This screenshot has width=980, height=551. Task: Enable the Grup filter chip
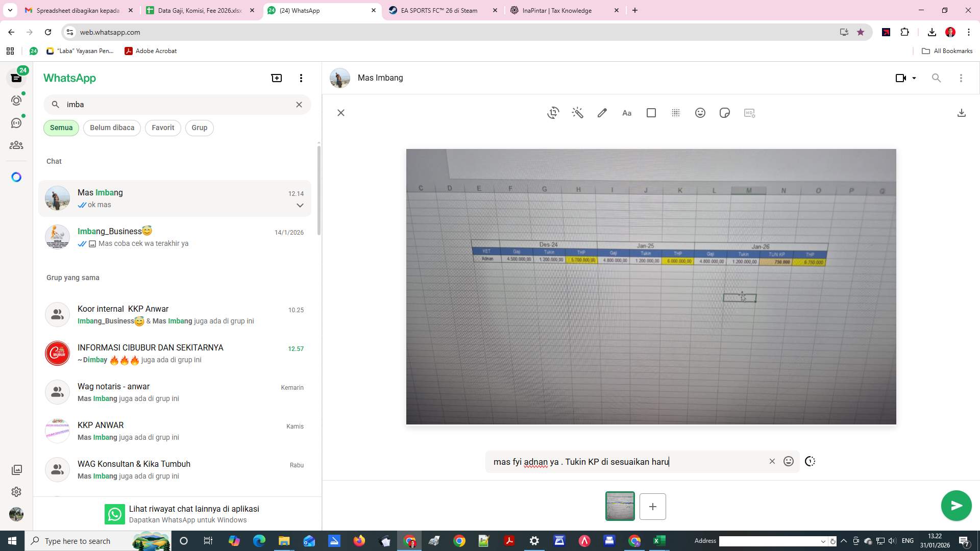(199, 128)
